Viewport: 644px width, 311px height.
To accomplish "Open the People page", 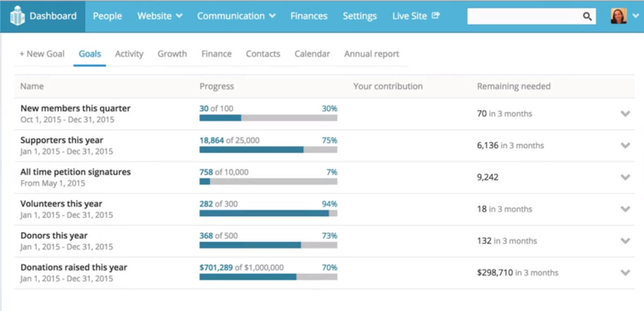I will pyautogui.click(x=107, y=16).
